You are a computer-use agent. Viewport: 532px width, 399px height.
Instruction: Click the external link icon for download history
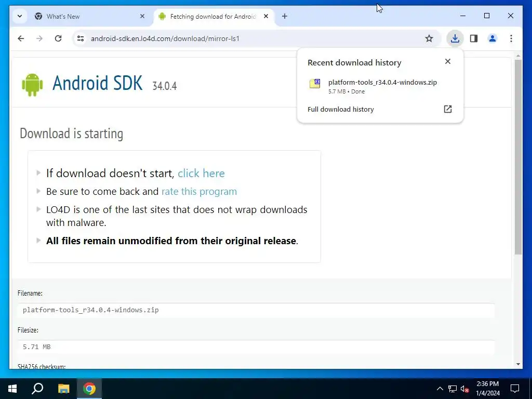click(x=447, y=109)
